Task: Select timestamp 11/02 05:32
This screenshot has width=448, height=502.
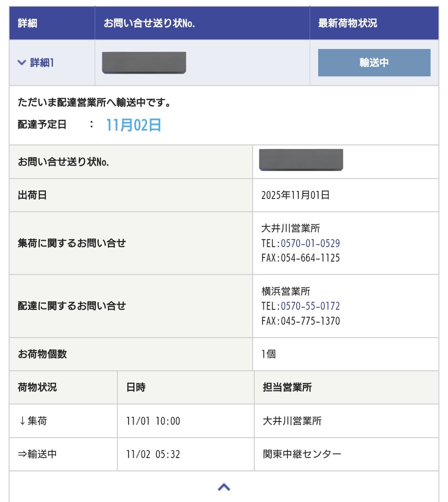Action: [153, 454]
